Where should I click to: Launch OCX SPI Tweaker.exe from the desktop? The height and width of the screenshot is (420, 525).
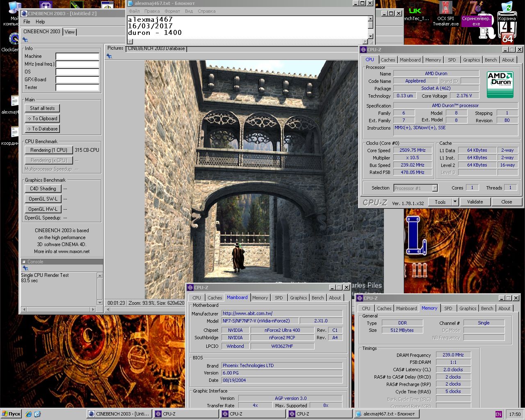pos(445,13)
